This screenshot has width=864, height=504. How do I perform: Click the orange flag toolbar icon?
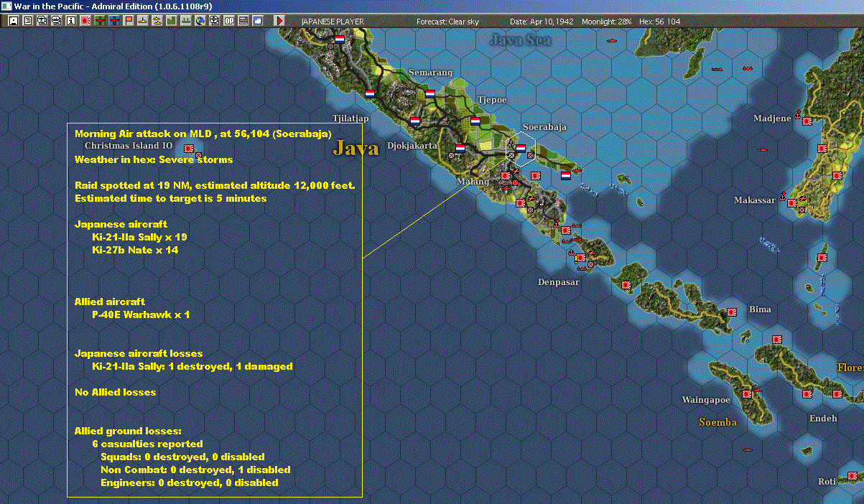pos(129,21)
